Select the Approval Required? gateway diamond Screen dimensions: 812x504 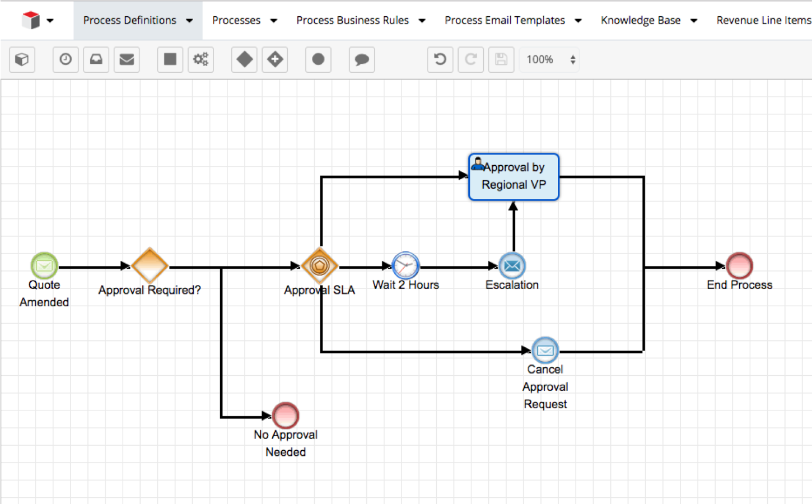click(150, 266)
